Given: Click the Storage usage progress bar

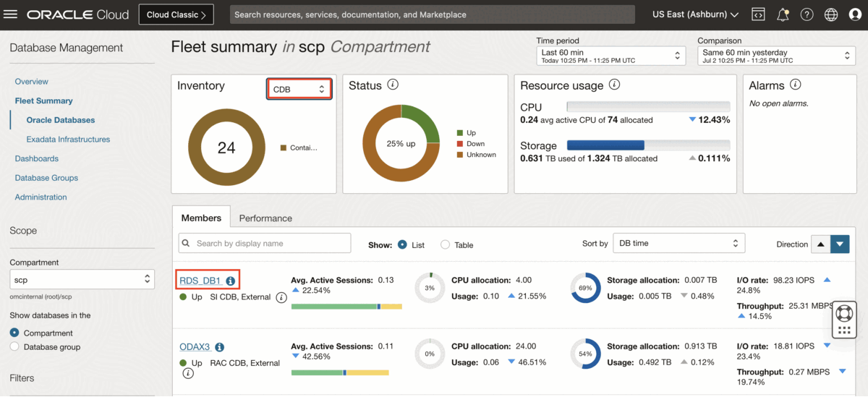Looking at the screenshot, I should pyautogui.click(x=648, y=145).
